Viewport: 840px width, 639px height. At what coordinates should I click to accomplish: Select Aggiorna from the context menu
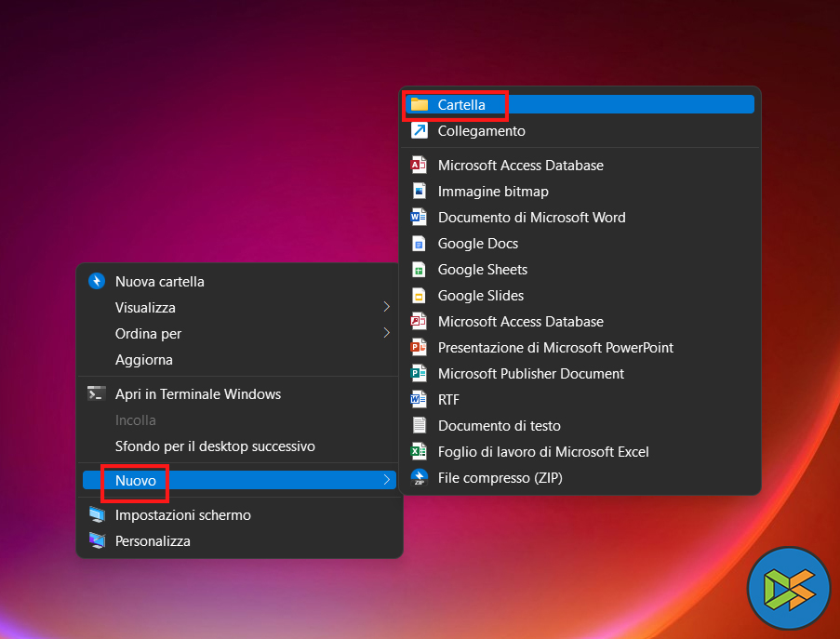[144, 360]
